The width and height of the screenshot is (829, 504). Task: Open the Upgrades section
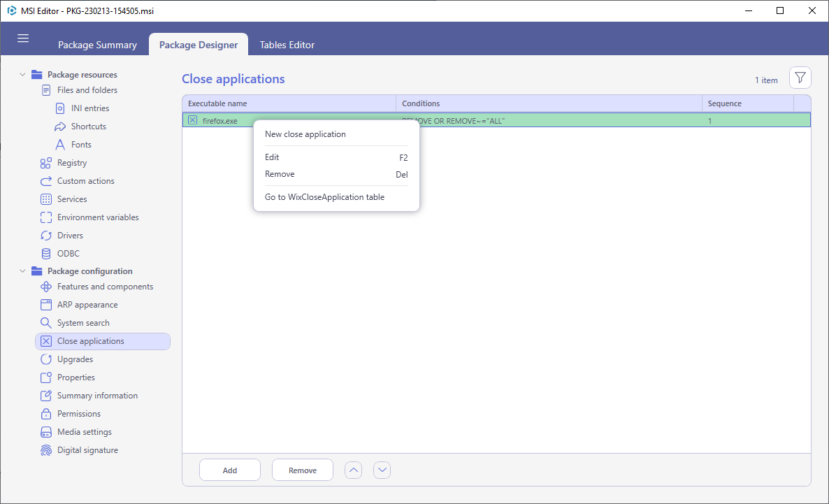tap(75, 359)
